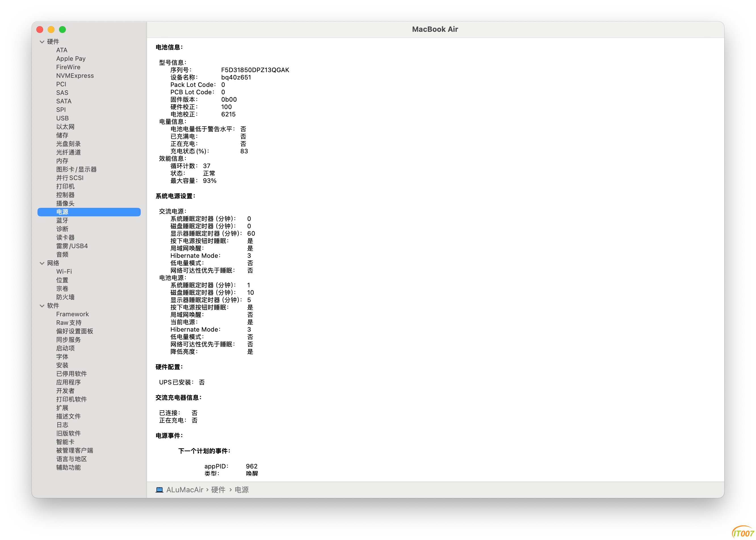Select 偏好设置面板 in the sidebar
Screen dimensions: 756x540
click(x=74, y=331)
